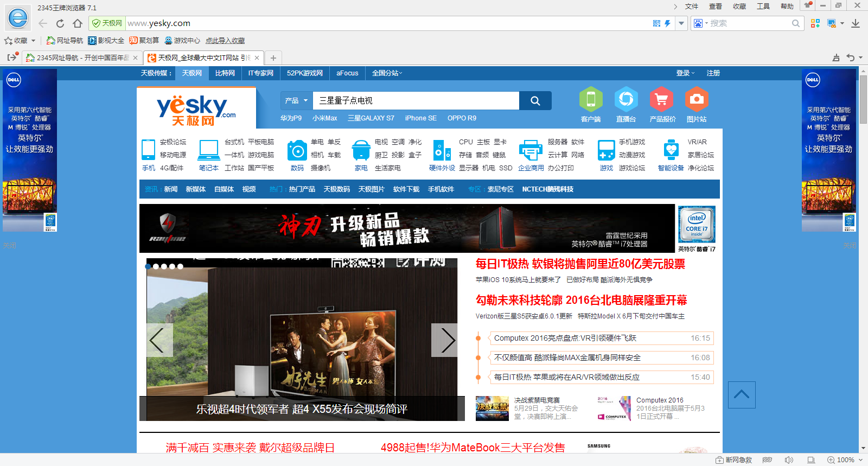The width and height of the screenshot is (868, 466).
Task: Show the next carousel slide
Action: point(444,340)
